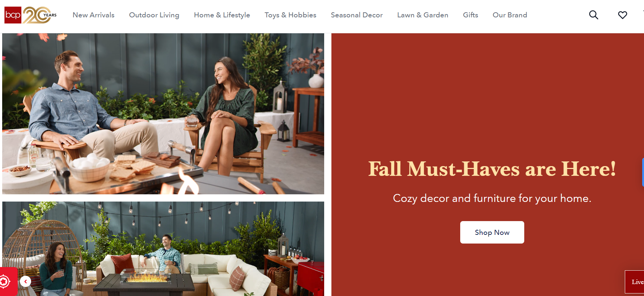
Task: Click the Fall Must-Haves headline
Action: click(492, 169)
